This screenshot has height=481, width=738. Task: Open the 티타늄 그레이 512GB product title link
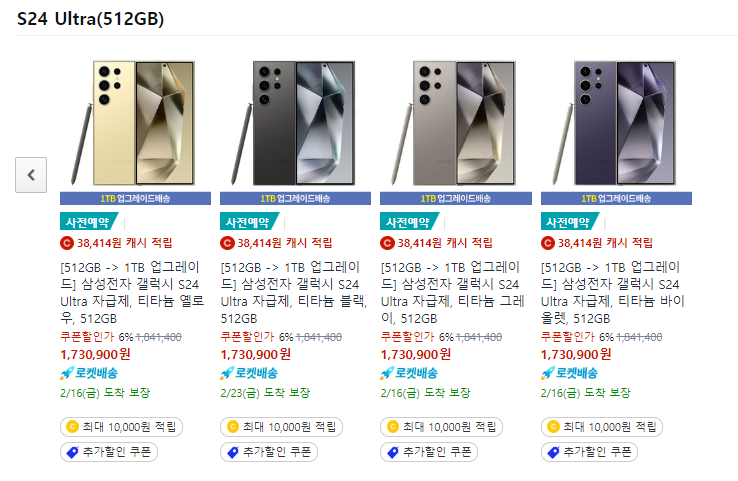click(x=452, y=293)
